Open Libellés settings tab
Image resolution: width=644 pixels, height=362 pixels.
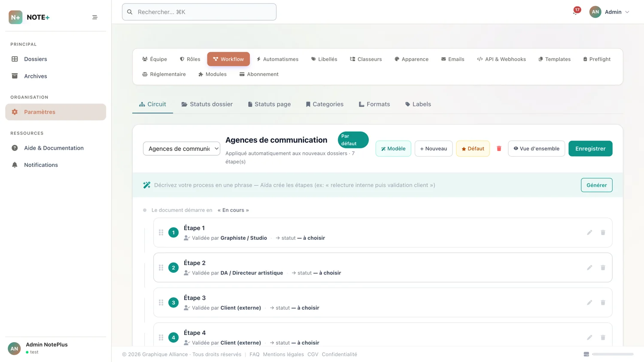pyautogui.click(x=324, y=59)
